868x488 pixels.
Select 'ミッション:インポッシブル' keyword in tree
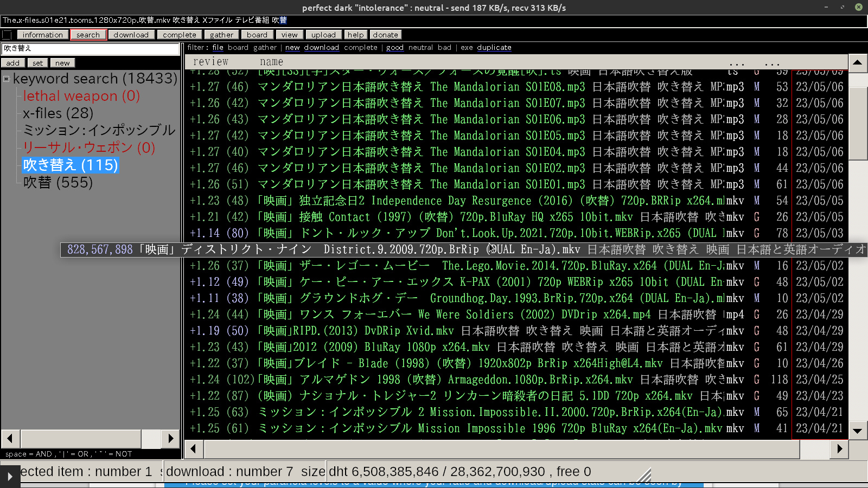tap(99, 131)
